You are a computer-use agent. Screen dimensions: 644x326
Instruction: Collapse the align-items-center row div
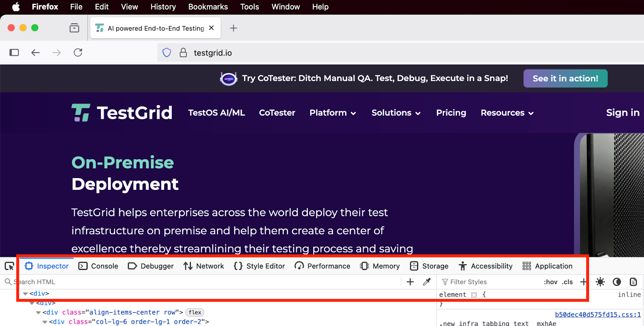click(38, 312)
